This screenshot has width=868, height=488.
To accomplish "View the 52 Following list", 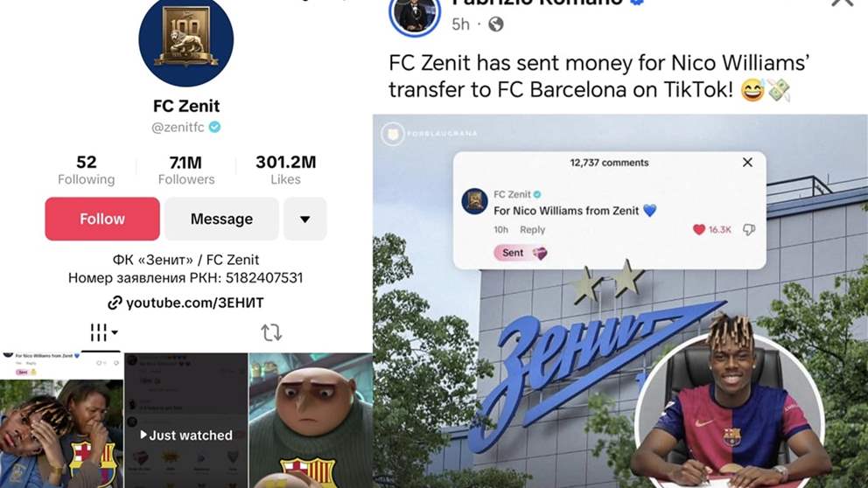I will (87, 170).
